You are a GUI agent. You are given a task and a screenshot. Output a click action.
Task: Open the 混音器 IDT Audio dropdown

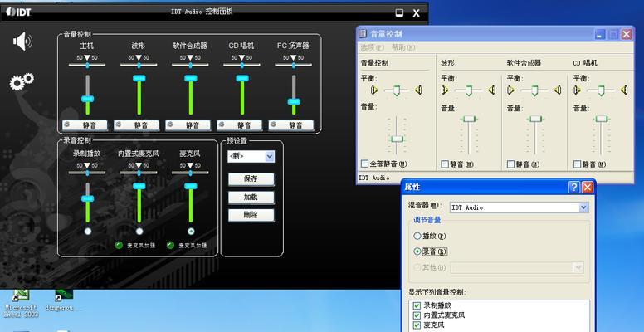coord(583,207)
